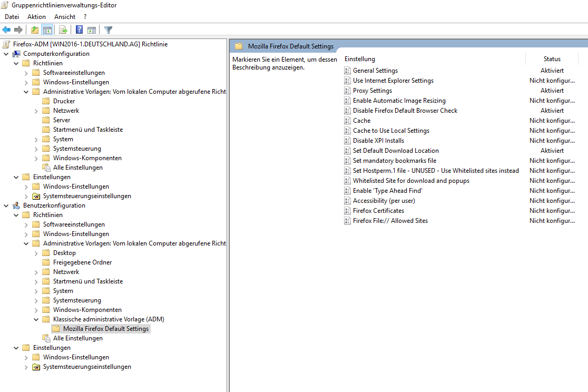
Task: Click the Forward arrow toolbar icon
Action: click(18, 30)
